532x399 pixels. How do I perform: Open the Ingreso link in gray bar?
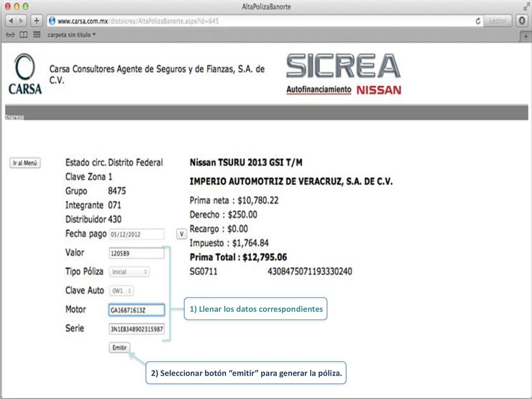point(14,117)
